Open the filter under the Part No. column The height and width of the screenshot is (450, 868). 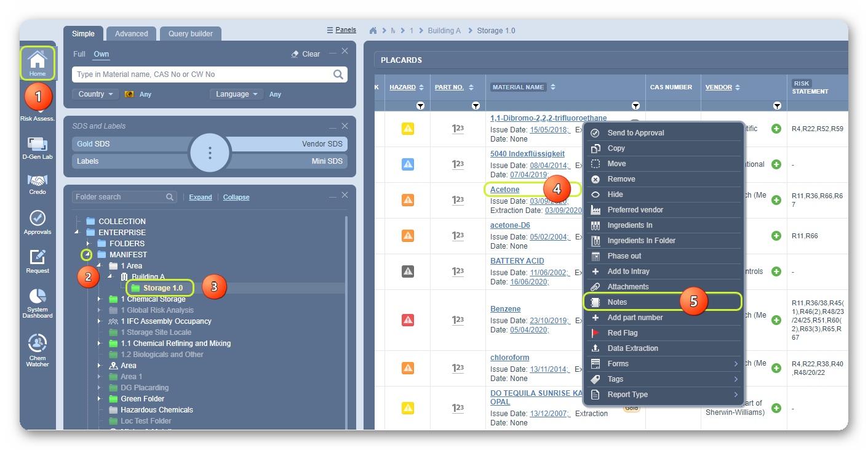476,106
